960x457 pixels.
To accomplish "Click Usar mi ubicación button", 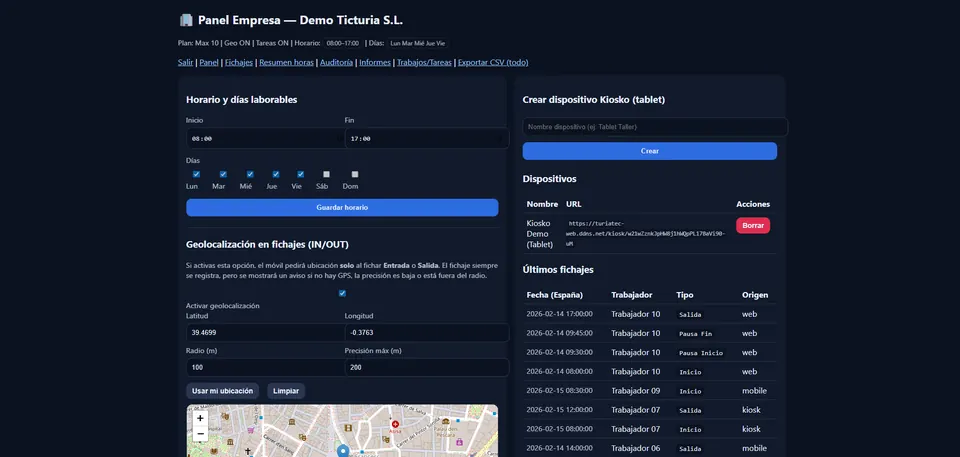I will 222,391.
